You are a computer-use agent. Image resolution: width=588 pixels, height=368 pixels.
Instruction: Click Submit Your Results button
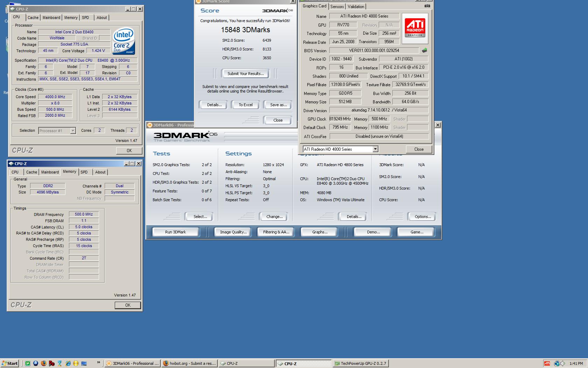click(x=245, y=74)
